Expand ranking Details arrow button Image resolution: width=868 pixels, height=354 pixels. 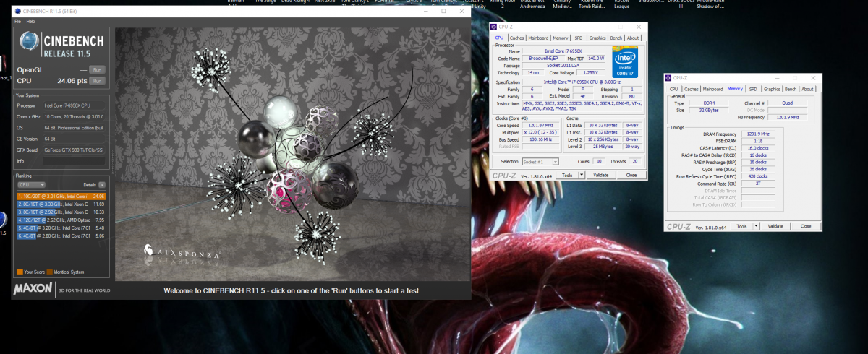[x=103, y=185]
